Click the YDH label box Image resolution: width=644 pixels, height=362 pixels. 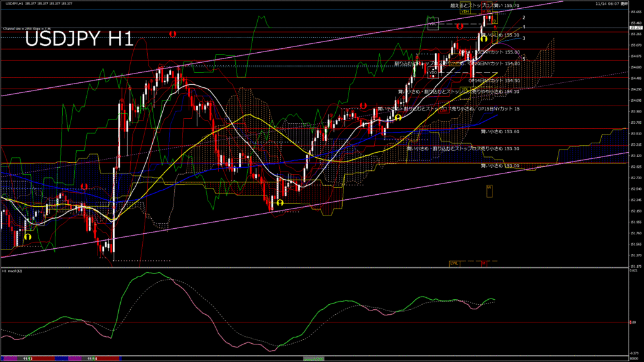465,11
